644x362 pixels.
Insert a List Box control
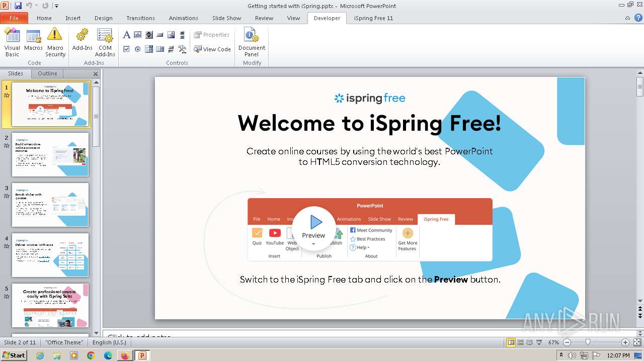point(160,49)
